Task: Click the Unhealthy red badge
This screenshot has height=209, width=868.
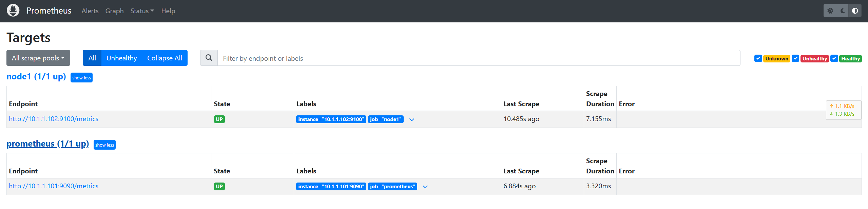Action: click(x=814, y=59)
